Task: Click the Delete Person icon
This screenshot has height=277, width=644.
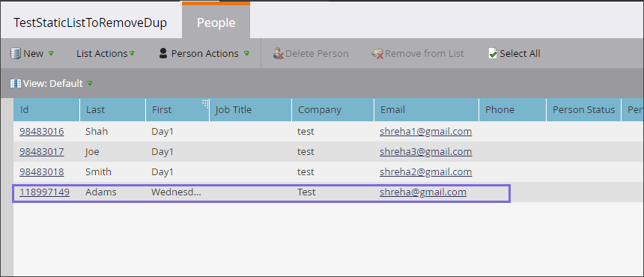Action: 279,54
